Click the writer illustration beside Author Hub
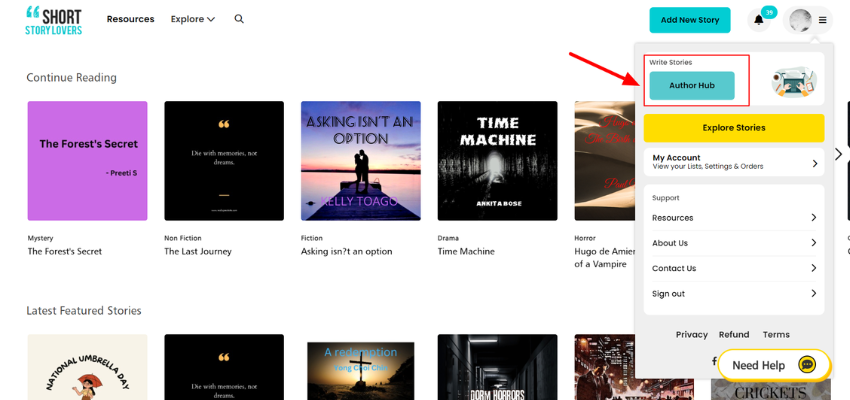Viewport: 850px width, 400px height. pos(794,82)
